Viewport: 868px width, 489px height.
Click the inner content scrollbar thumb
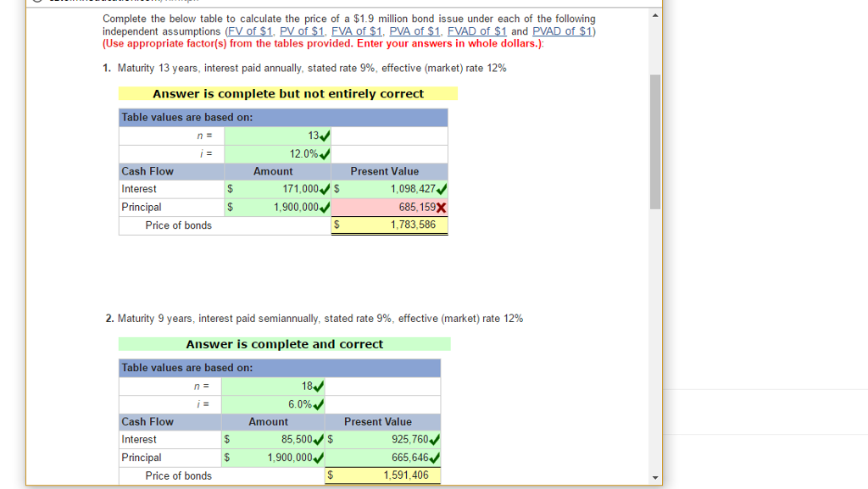click(654, 140)
